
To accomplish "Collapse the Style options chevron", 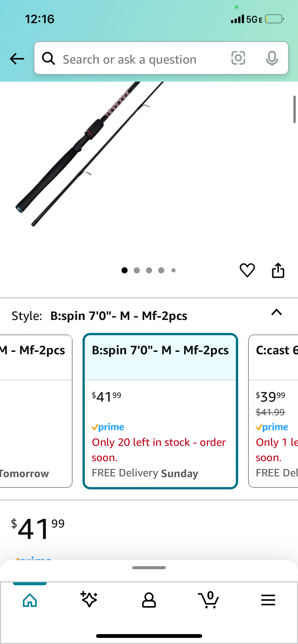I will [276, 312].
